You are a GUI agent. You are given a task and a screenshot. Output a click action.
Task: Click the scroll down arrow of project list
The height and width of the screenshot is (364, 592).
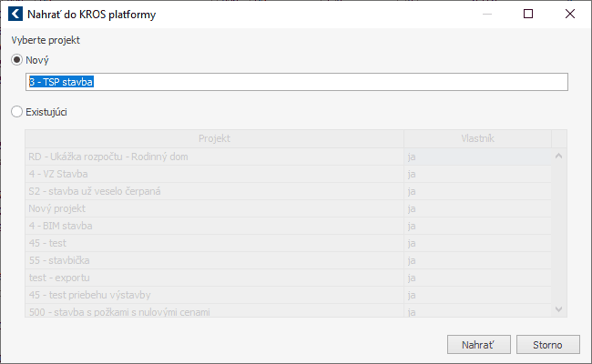pyautogui.click(x=559, y=309)
